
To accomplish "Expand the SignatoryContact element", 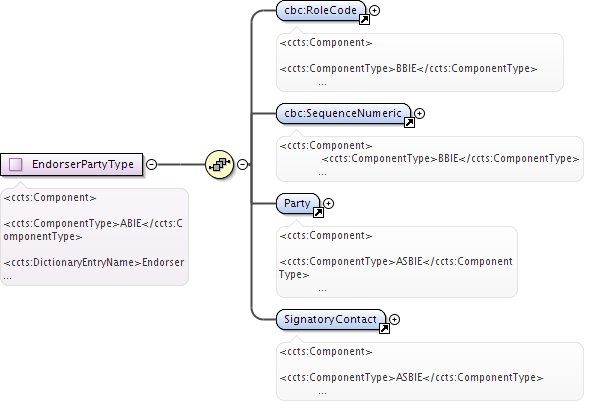I will [x=394, y=320].
